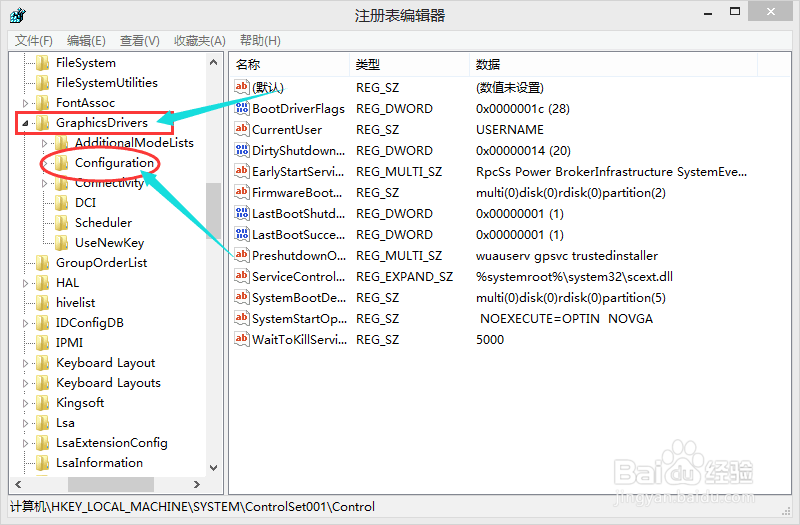The width and height of the screenshot is (800, 525).
Task: Click the DCI folder icon
Action: tap(62, 203)
